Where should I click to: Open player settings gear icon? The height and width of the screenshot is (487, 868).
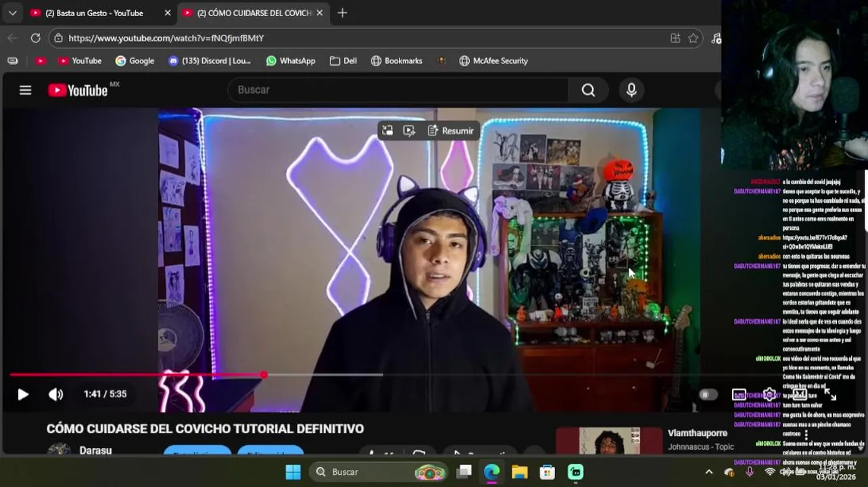point(769,394)
